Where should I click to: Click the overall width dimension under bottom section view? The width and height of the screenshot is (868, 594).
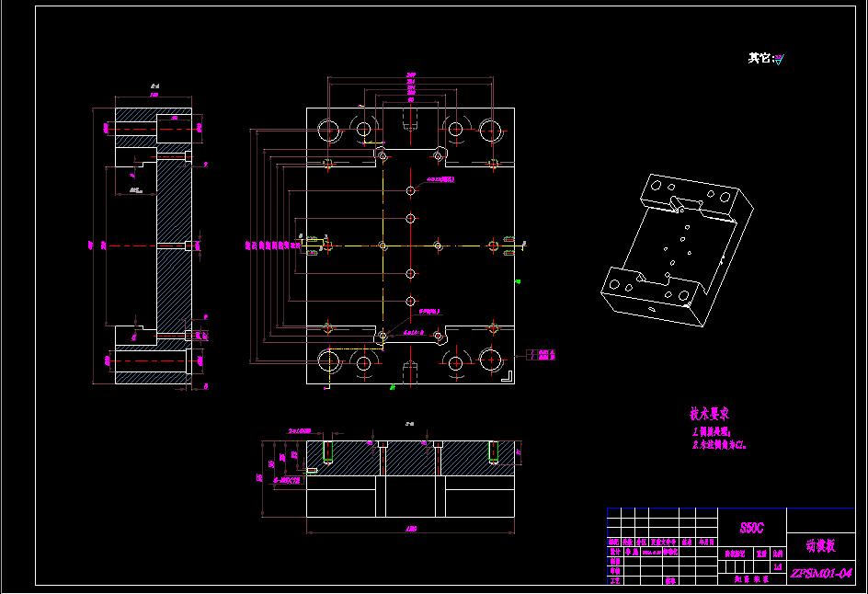coord(411,530)
